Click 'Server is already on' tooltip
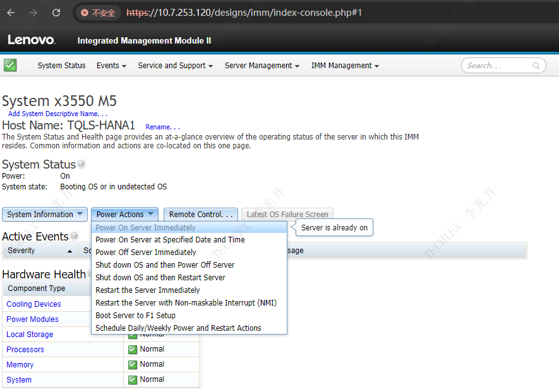559x392 pixels. (x=334, y=227)
